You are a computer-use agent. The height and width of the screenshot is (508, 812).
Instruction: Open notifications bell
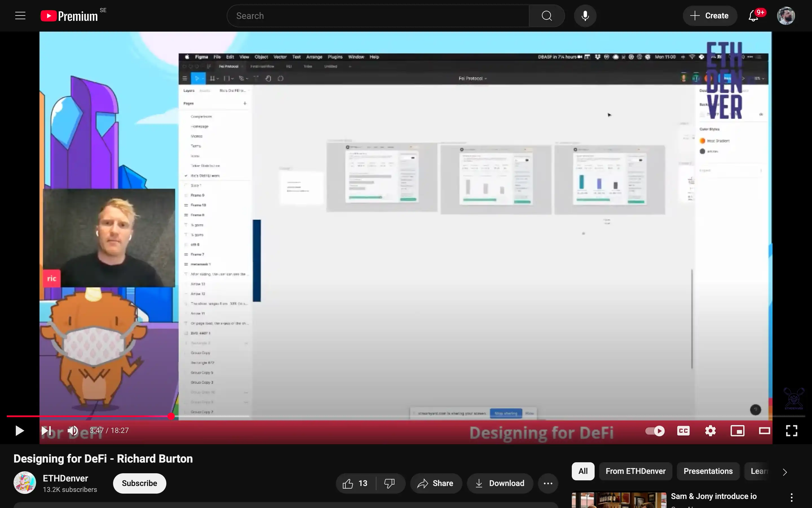[x=753, y=16]
